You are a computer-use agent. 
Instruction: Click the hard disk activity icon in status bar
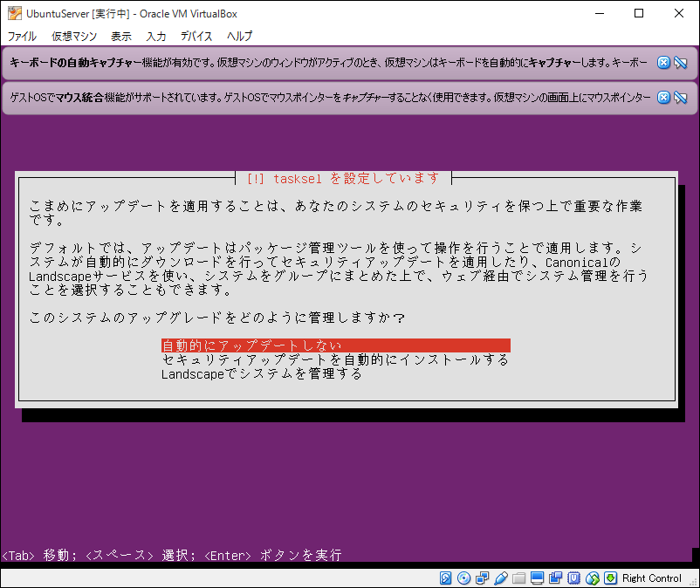pos(446,578)
